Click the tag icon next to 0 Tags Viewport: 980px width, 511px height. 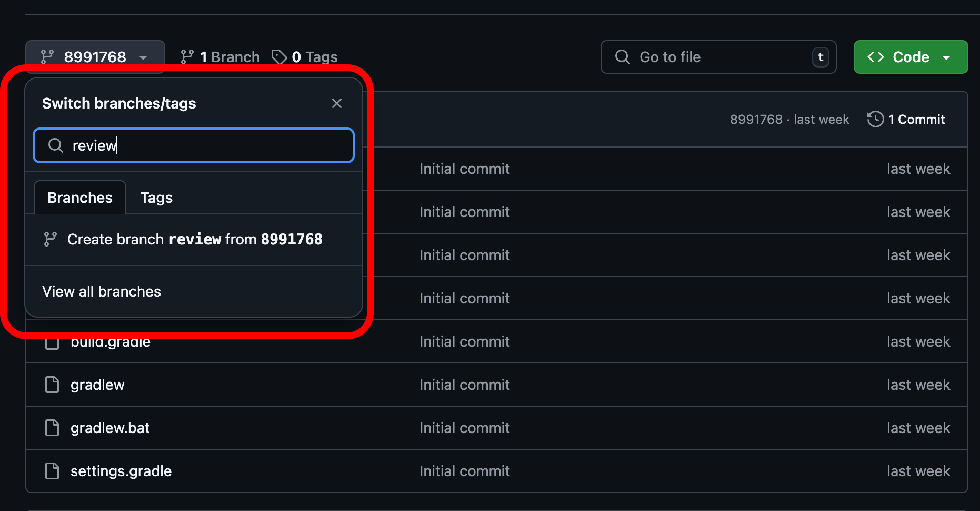[x=279, y=57]
